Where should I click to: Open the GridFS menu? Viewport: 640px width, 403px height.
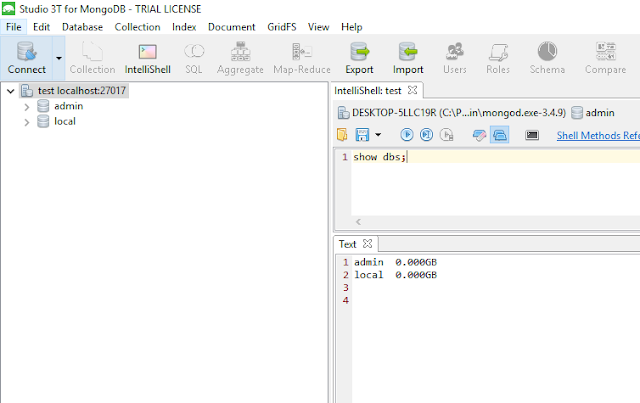pos(282,27)
